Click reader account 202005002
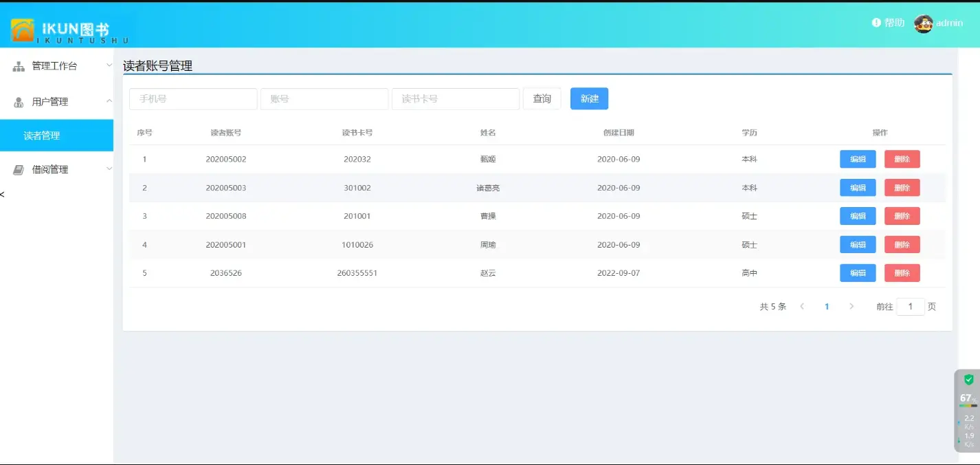The height and width of the screenshot is (465, 980). [225, 159]
